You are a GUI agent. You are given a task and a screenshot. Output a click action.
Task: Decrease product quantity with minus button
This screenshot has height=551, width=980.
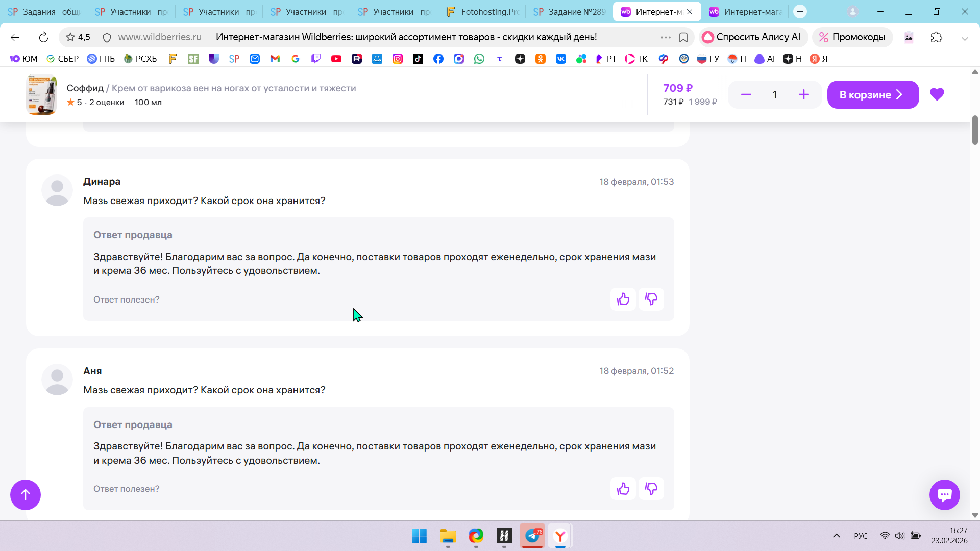click(746, 94)
